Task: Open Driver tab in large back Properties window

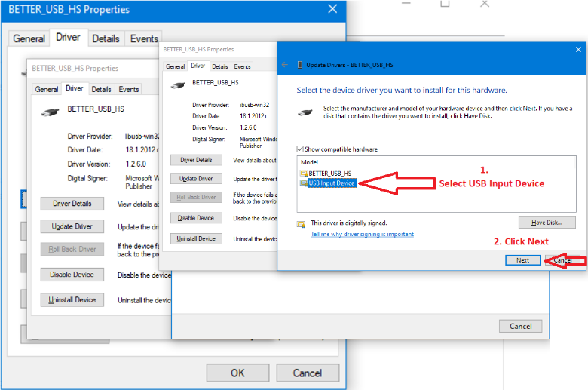Action: [x=69, y=38]
